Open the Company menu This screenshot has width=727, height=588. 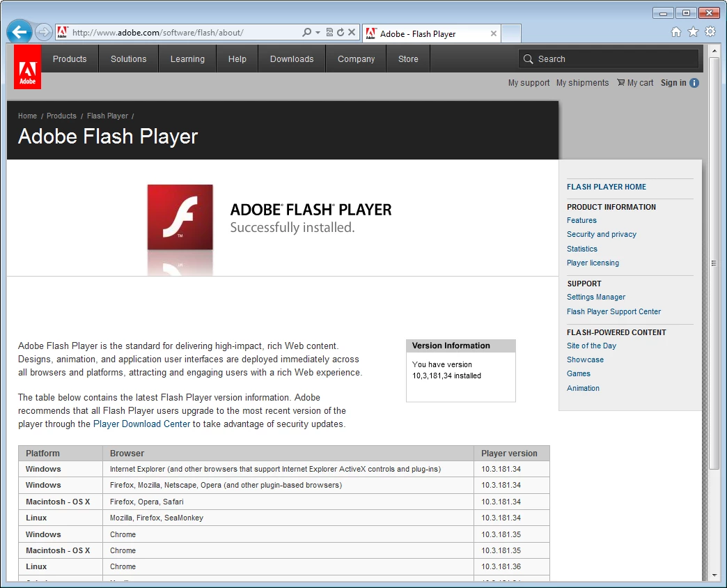[x=356, y=59]
